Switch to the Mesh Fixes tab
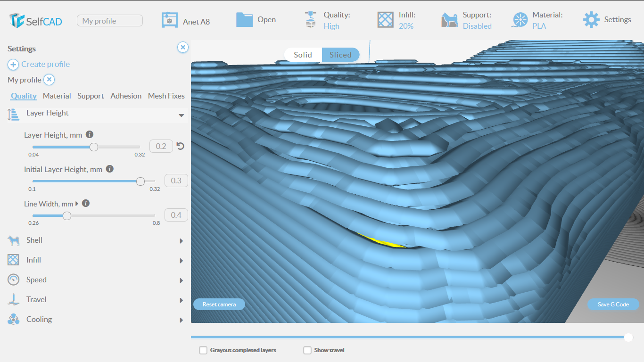Viewport: 644px width, 362px height. click(166, 96)
